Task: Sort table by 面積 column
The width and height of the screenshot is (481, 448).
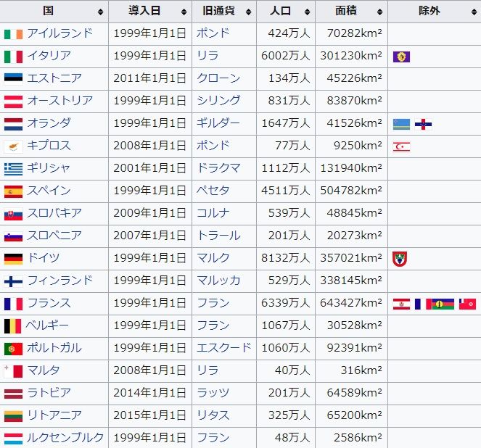Action: pos(380,12)
